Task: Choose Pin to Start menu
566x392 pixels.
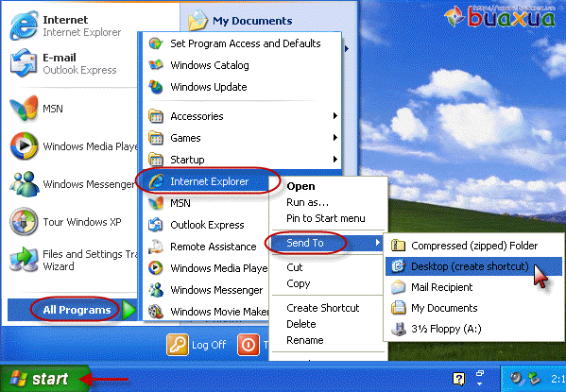Action: (326, 218)
